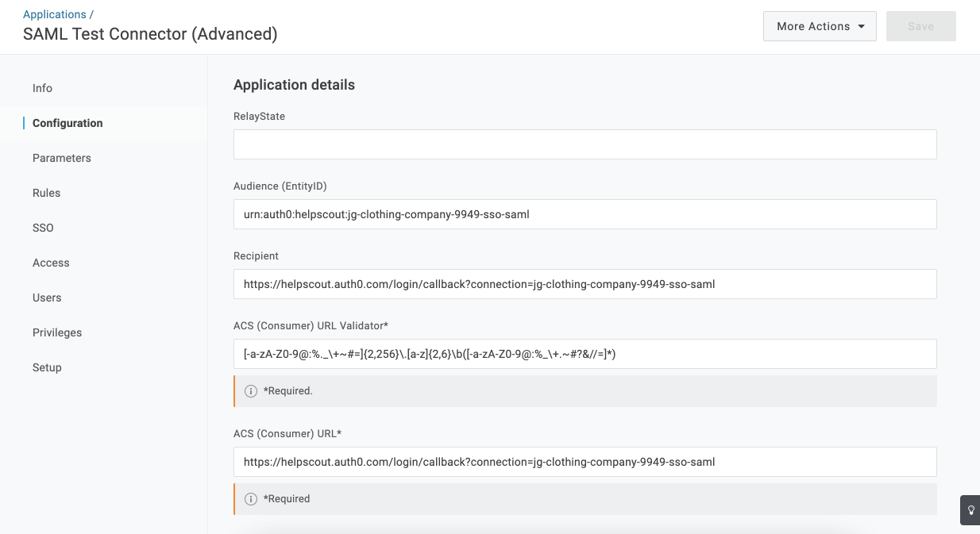The width and height of the screenshot is (980, 534).
Task: Navigate to the SSO tab
Action: (x=43, y=228)
